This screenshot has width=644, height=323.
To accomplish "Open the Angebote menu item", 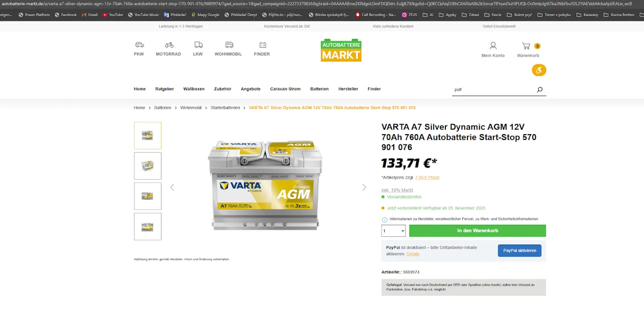I will 251,89.
